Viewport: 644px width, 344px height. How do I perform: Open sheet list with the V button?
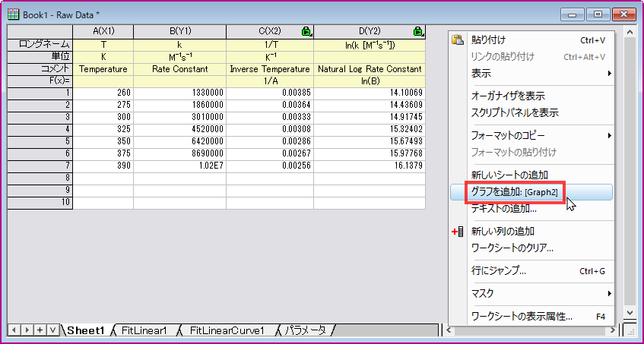(x=53, y=330)
